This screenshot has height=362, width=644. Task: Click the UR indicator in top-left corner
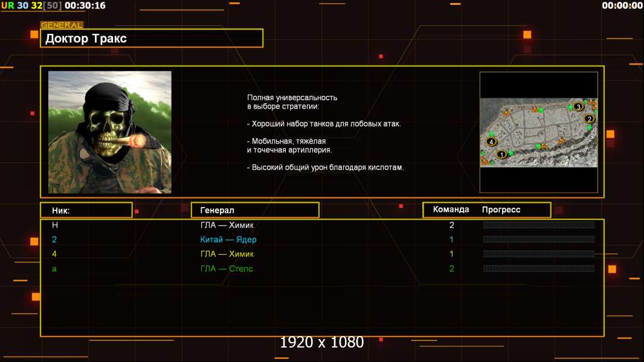pyautogui.click(x=7, y=5)
